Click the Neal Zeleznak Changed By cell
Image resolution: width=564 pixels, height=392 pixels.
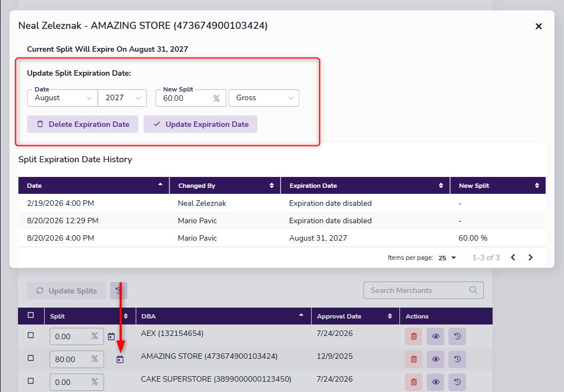(202, 204)
